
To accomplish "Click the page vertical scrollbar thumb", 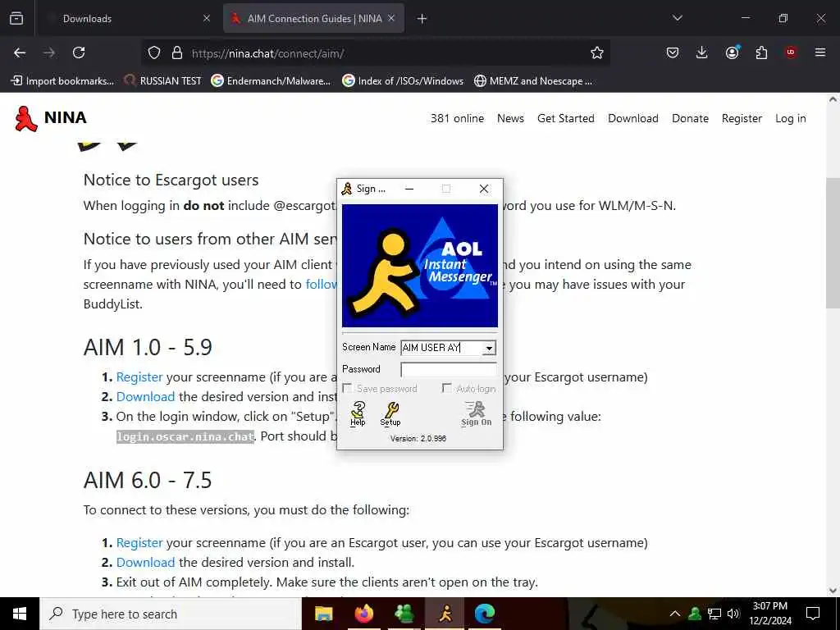I will [x=833, y=243].
